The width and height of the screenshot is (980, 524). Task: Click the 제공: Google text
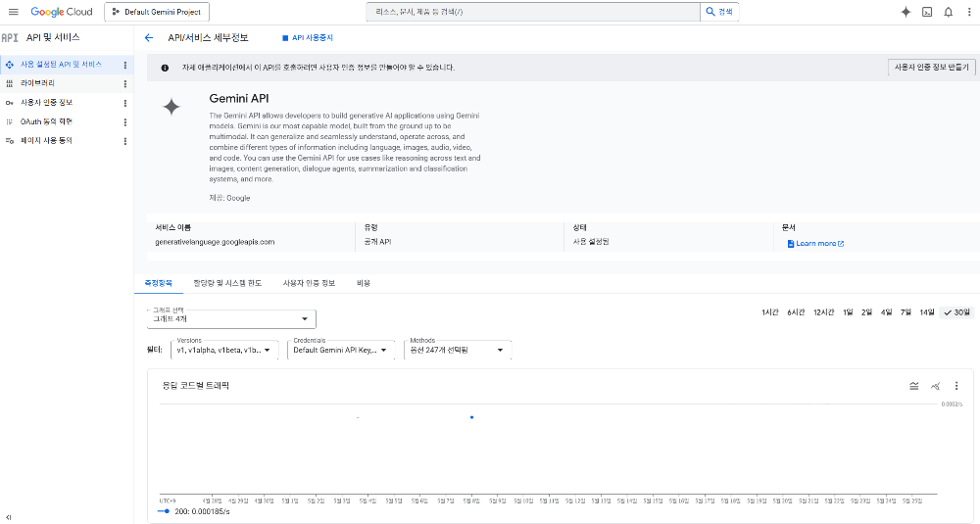(229, 198)
